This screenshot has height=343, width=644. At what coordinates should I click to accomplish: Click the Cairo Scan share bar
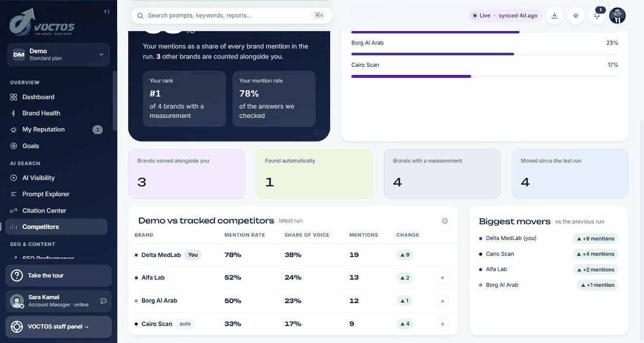pyautogui.click(x=485, y=76)
